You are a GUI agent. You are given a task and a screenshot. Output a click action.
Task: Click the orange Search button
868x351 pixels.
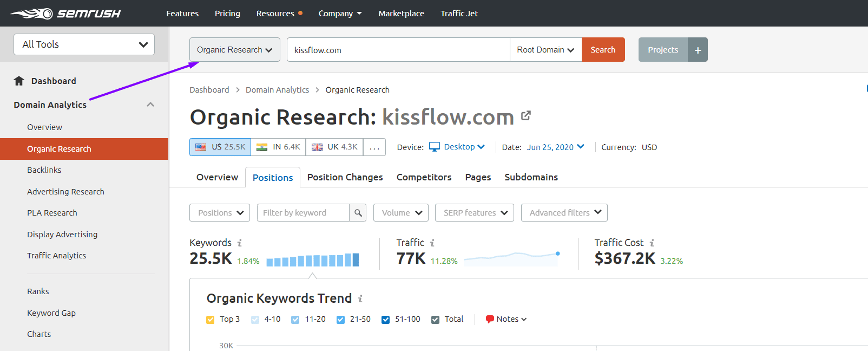603,50
